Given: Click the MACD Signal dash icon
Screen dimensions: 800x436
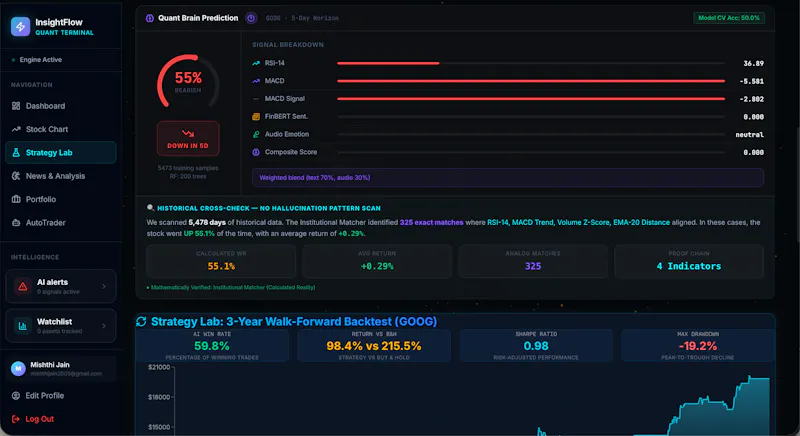Looking at the screenshot, I should point(256,99).
